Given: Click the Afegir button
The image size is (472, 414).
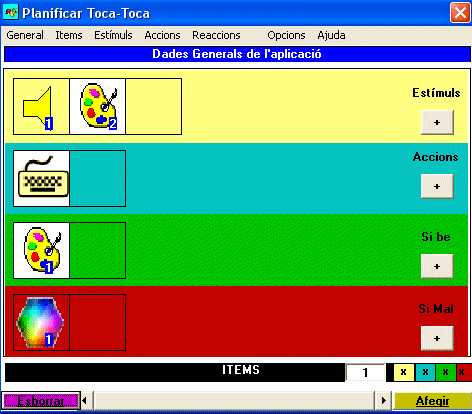Looking at the screenshot, I should coord(432,401).
